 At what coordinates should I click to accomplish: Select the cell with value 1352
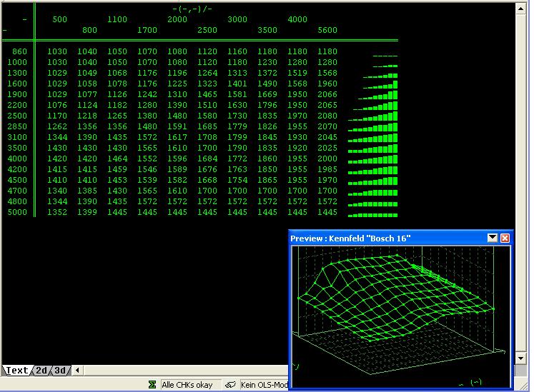57,212
